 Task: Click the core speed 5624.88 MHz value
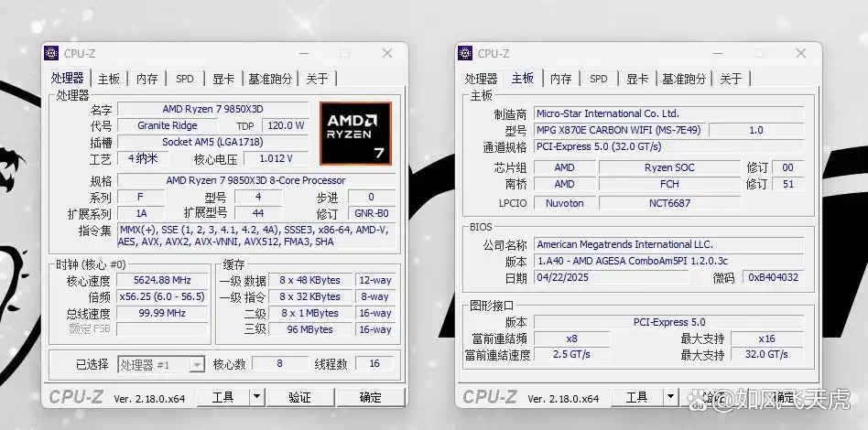pos(162,281)
